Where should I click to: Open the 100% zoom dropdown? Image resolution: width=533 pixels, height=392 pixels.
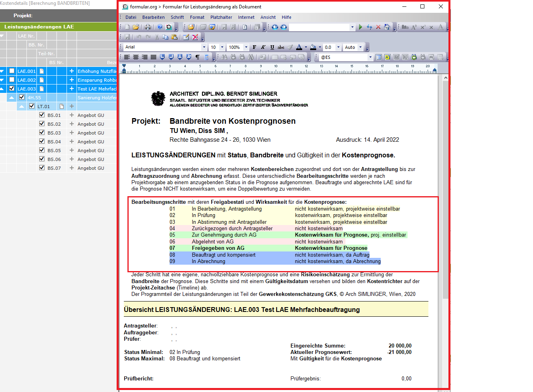(246, 47)
